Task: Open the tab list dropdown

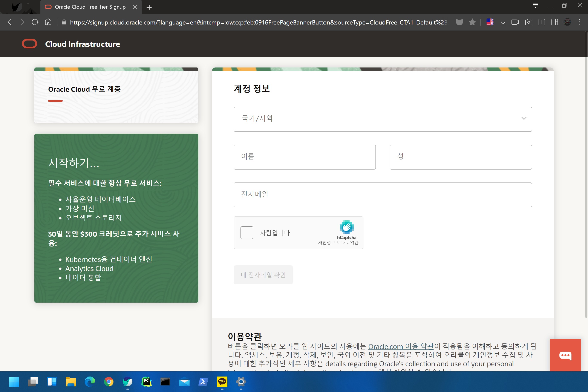Action: point(535,6)
